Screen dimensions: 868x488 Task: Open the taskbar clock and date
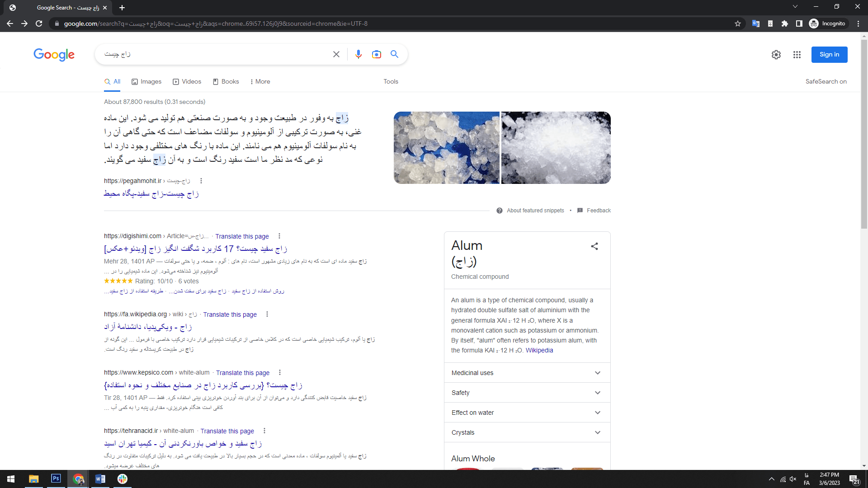[x=829, y=479]
